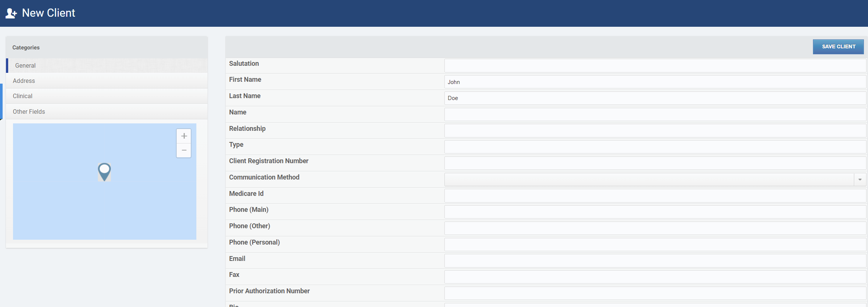
Task: Select the Relationship input field
Action: click(655, 131)
